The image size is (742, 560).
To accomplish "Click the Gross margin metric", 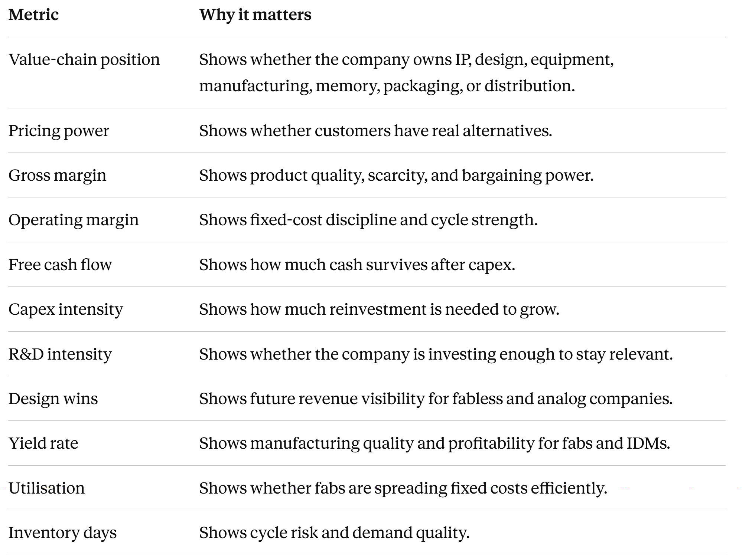I will pyautogui.click(x=57, y=175).
